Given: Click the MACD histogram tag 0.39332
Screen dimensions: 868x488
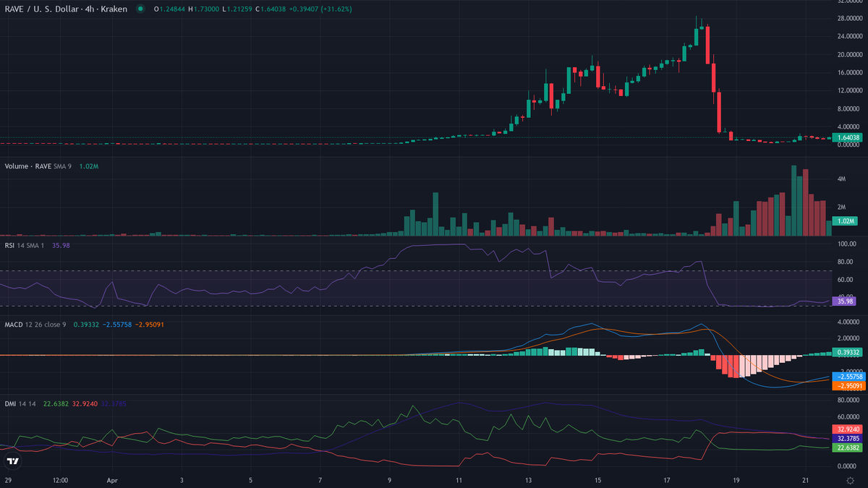Looking at the screenshot, I should (x=846, y=352).
